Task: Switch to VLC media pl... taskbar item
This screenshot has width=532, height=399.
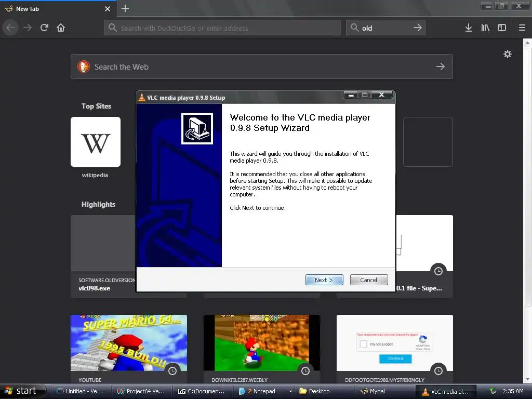Action: click(446, 392)
